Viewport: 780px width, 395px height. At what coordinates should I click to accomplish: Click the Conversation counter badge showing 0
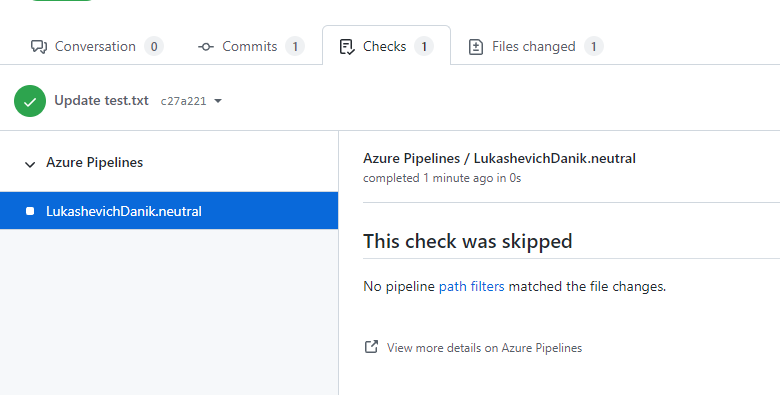[154, 47]
